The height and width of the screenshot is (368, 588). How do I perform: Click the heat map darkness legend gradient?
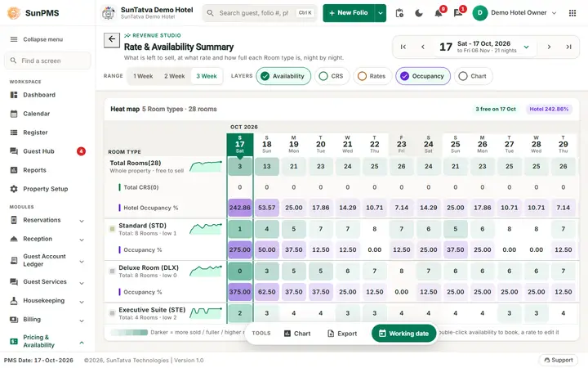129,332
